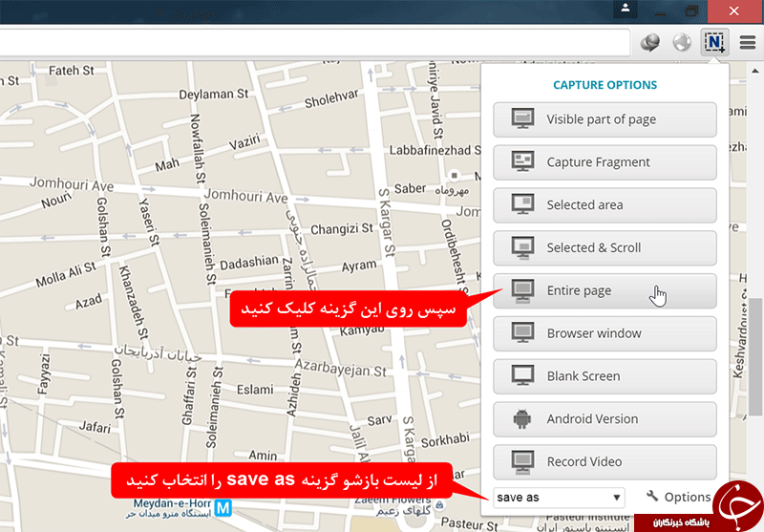Click the Deylaman St label
Viewport: 764px width, 532px height.
213,94
